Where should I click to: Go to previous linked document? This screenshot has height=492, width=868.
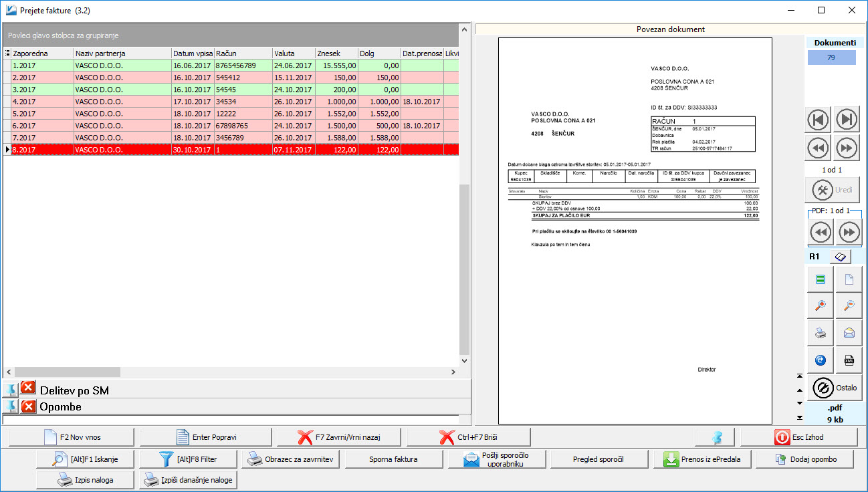819,148
